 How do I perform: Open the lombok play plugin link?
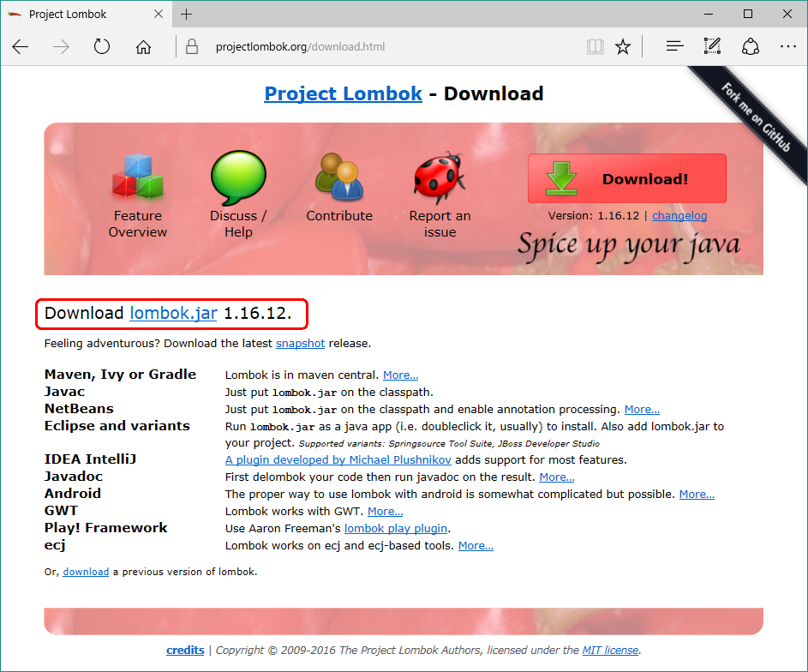point(395,528)
